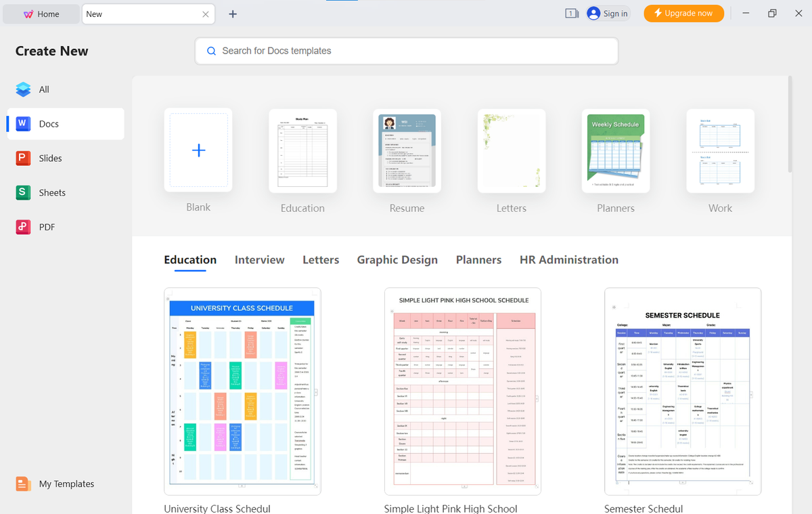Select the Docs category in the sidebar
Screen dimensions: 812x514
pyautogui.click(x=47, y=123)
